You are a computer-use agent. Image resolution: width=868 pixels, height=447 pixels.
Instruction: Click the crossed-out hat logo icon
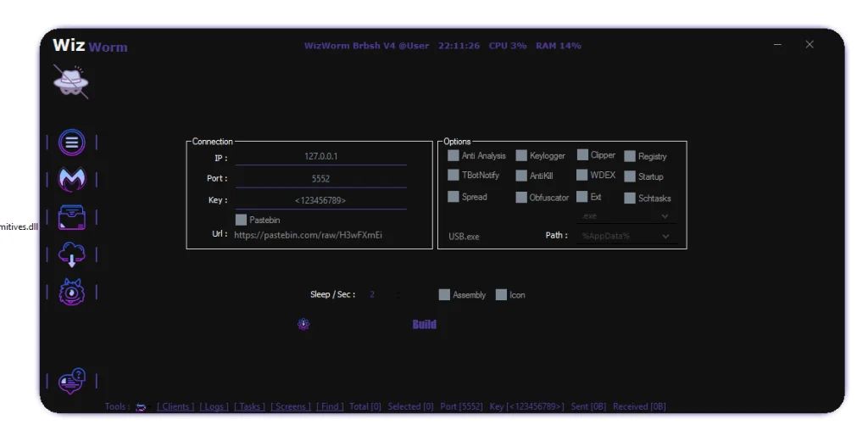tap(70, 81)
